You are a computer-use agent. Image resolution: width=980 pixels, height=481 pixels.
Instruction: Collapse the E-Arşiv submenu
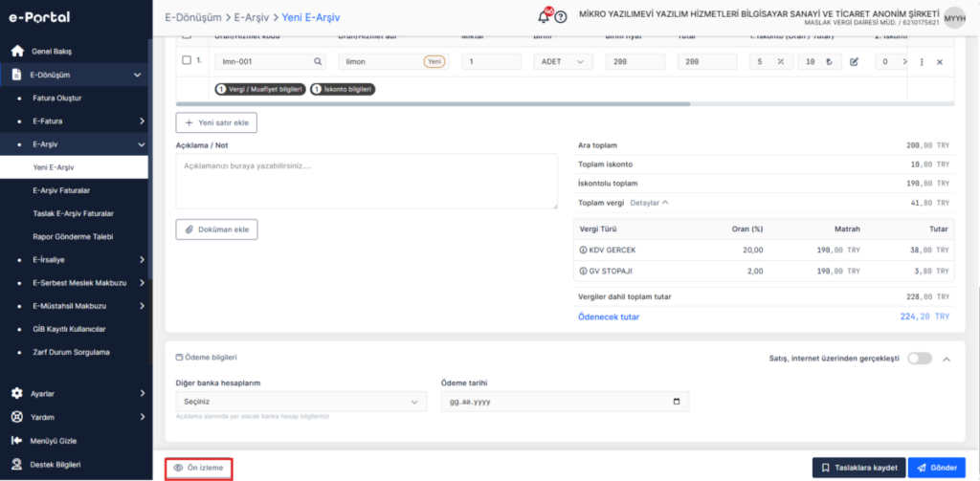[x=142, y=144]
